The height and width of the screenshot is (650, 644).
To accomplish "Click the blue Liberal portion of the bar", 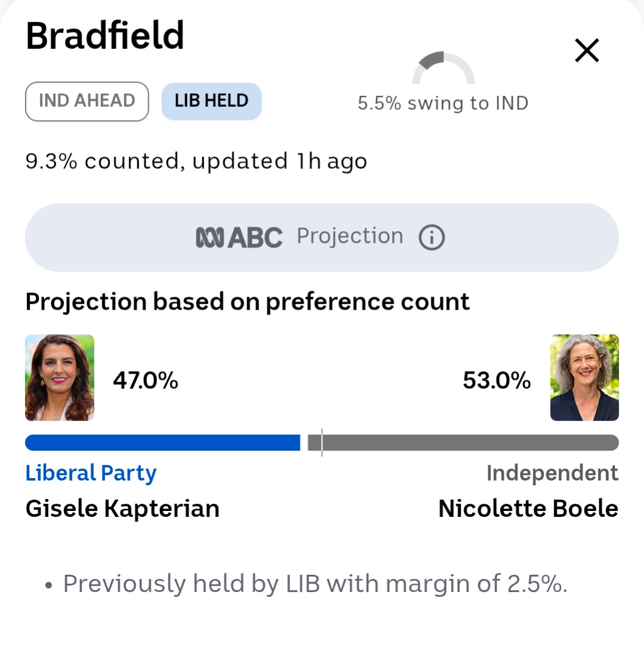I will click(x=162, y=443).
